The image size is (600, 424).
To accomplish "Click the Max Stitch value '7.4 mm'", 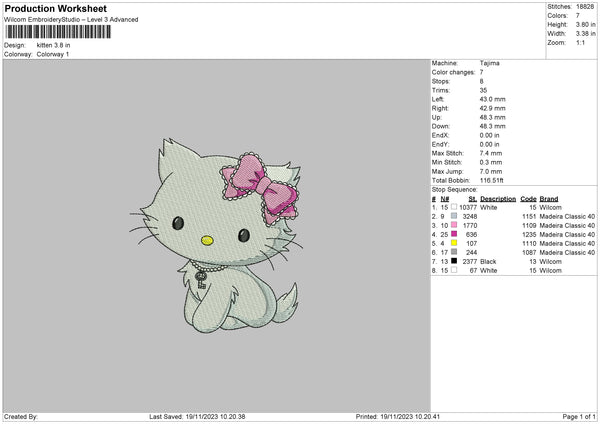I will tap(491, 153).
